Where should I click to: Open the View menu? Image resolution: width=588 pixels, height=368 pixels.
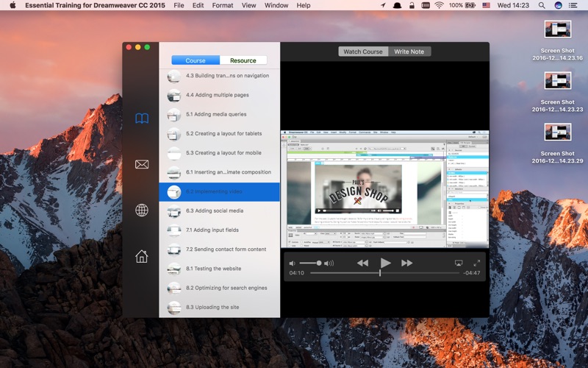(248, 5)
